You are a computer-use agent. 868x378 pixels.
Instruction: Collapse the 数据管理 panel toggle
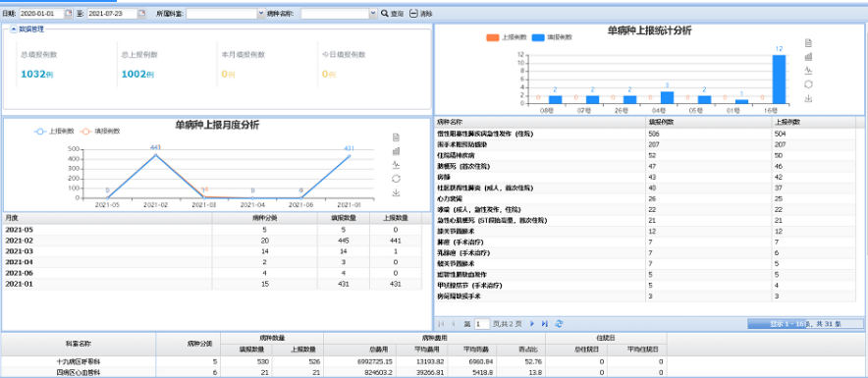tap(14, 29)
